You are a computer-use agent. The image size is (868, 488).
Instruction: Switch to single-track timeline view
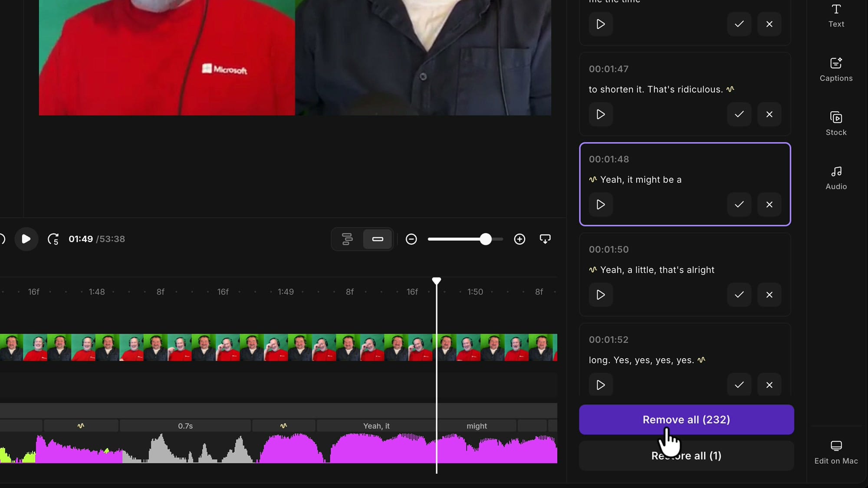click(x=378, y=239)
